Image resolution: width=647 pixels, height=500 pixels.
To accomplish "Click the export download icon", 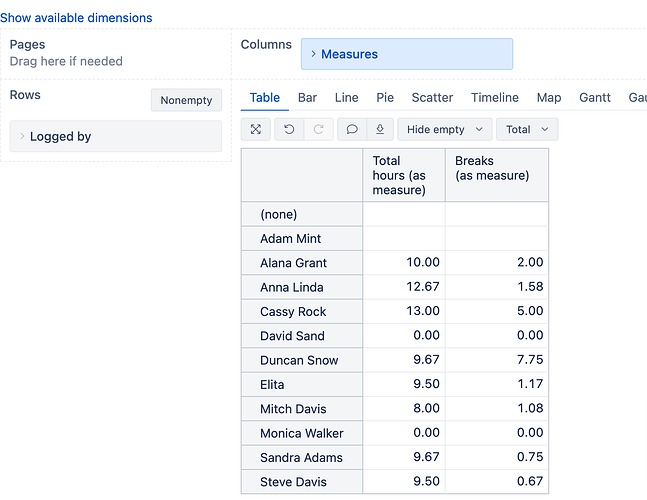I will tap(380, 130).
